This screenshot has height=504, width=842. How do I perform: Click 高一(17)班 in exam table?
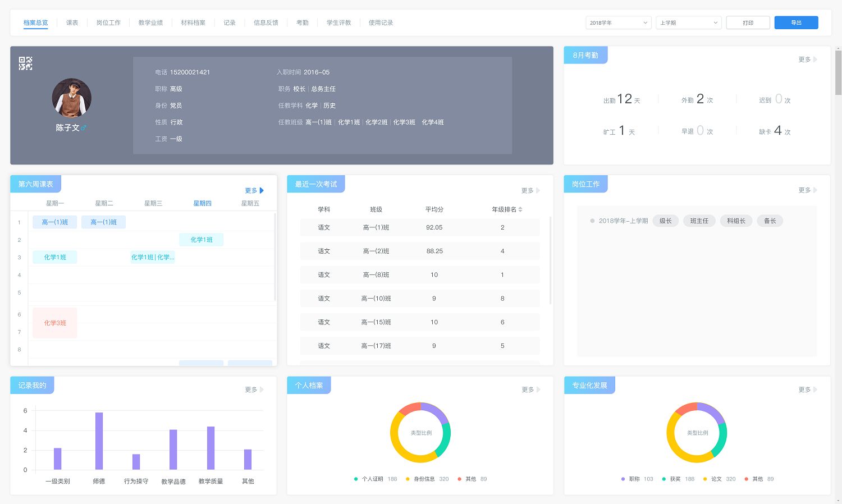pyautogui.click(x=376, y=346)
